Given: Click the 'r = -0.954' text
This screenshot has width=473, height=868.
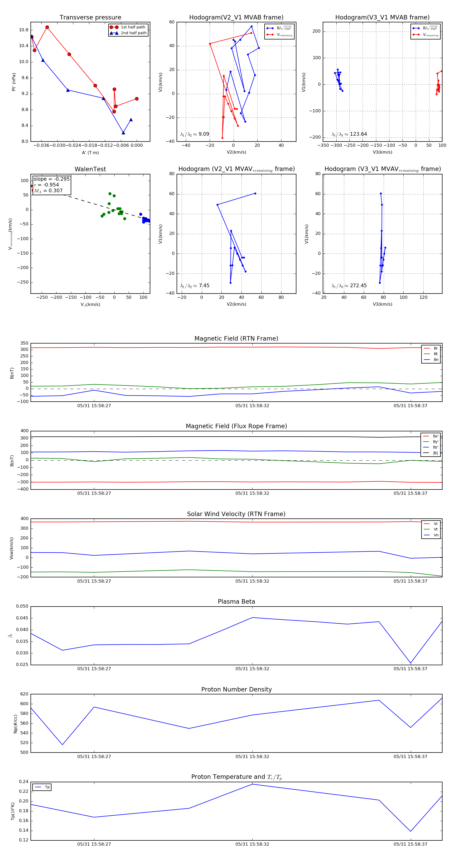Looking at the screenshot, I should (47, 185).
